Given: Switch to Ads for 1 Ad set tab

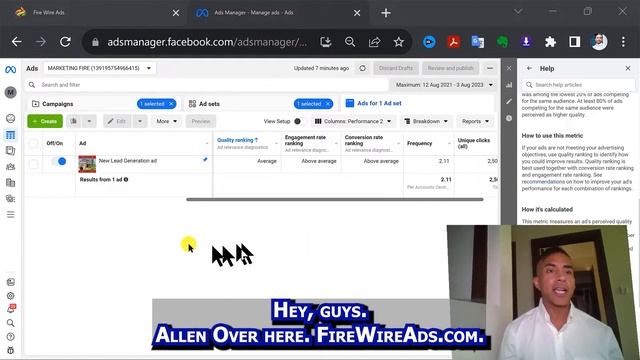Looking at the screenshot, I should (x=379, y=103).
